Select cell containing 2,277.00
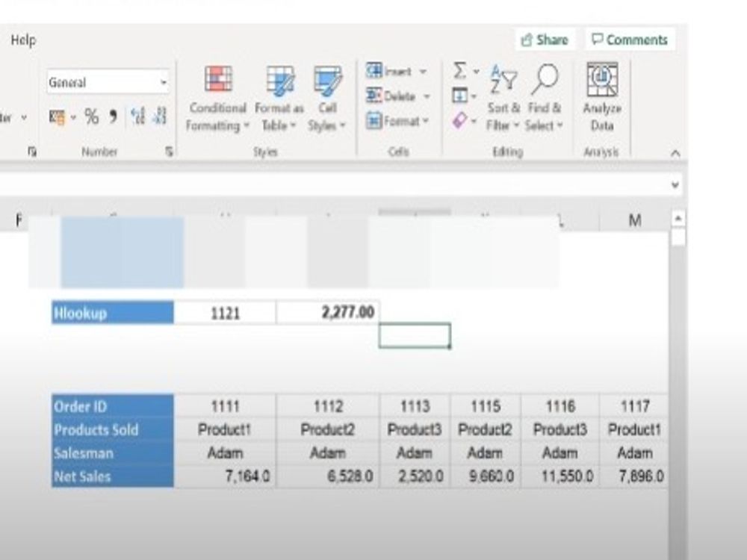 click(x=328, y=313)
